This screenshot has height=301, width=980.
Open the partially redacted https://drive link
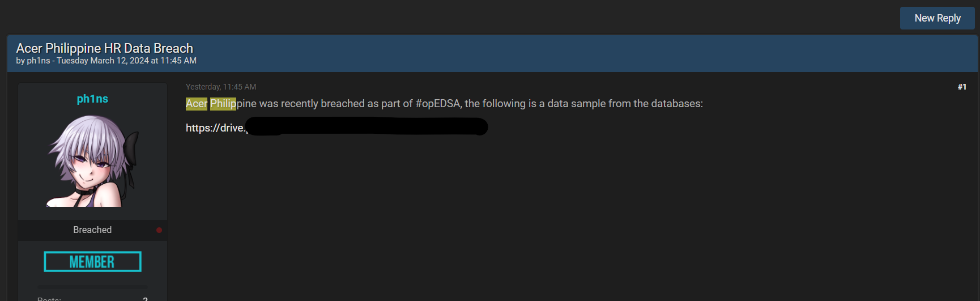coord(215,128)
